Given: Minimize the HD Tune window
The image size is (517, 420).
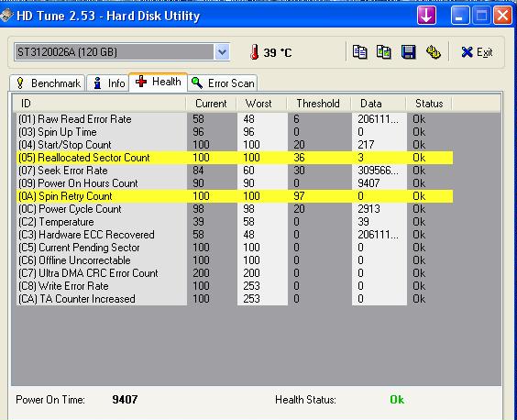Looking at the screenshot, I should pyautogui.click(x=460, y=16).
